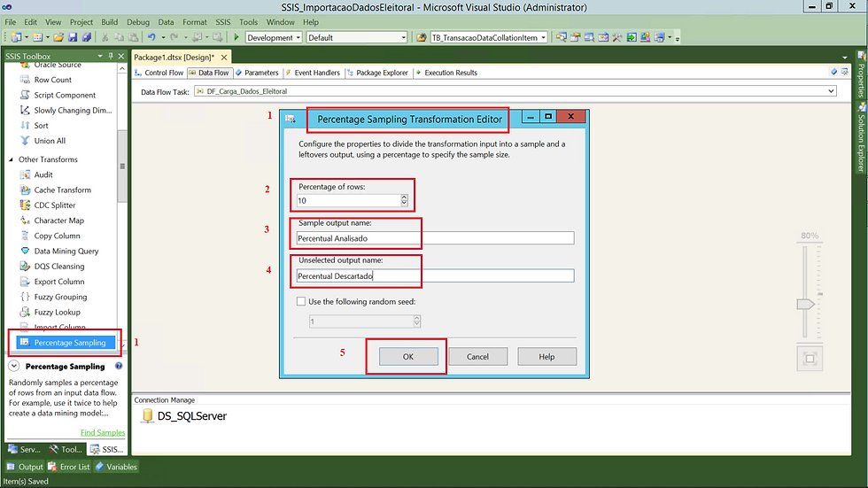This screenshot has height=488, width=868.
Task: Click Cancel in the sampling editor dialog
Action: [477, 357]
